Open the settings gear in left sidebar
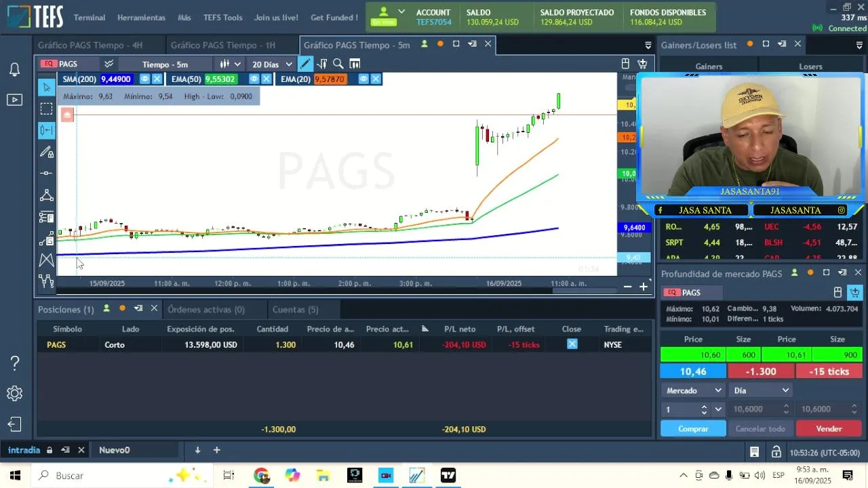The image size is (868, 488). point(14,394)
